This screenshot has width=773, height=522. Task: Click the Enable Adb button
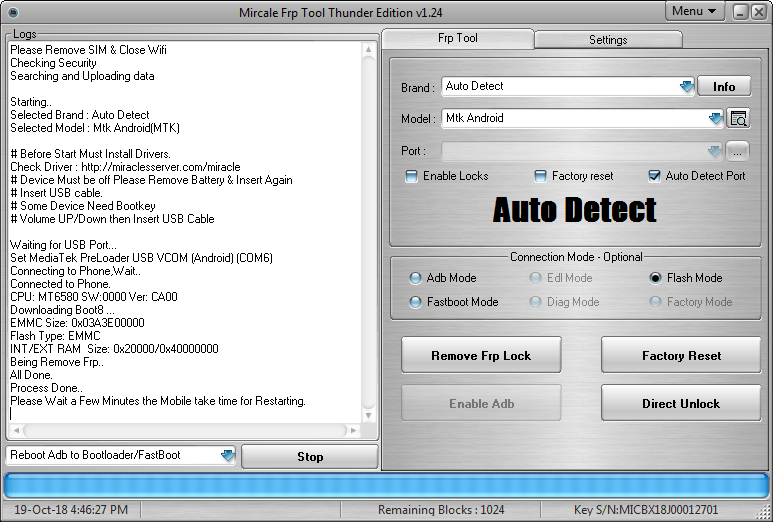pos(481,403)
